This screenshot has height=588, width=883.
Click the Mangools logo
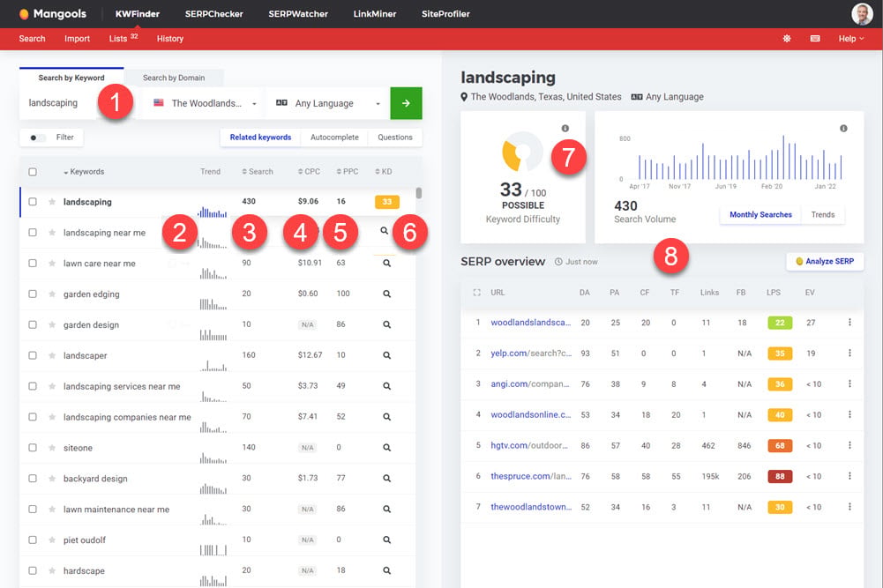click(x=53, y=14)
